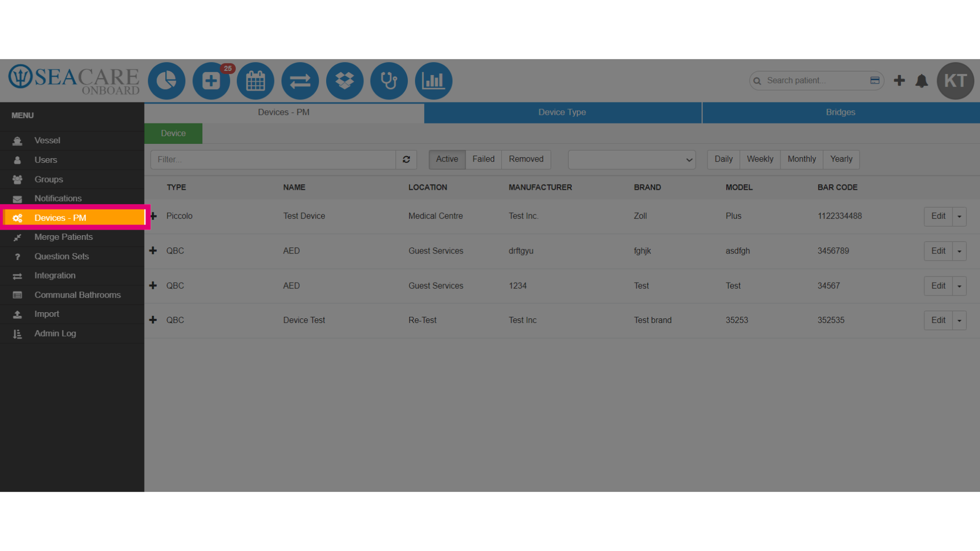Open Admin Log in the sidebar menu
The width and height of the screenshot is (980, 551).
click(x=72, y=333)
